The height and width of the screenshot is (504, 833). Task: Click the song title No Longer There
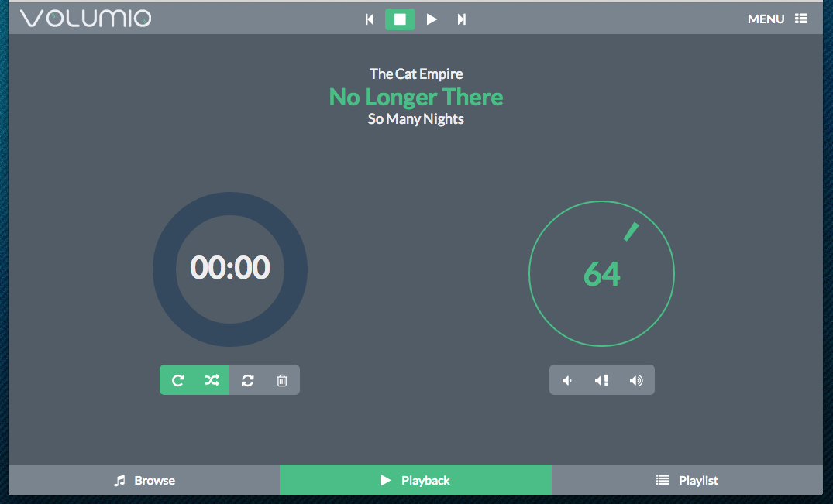click(416, 97)
